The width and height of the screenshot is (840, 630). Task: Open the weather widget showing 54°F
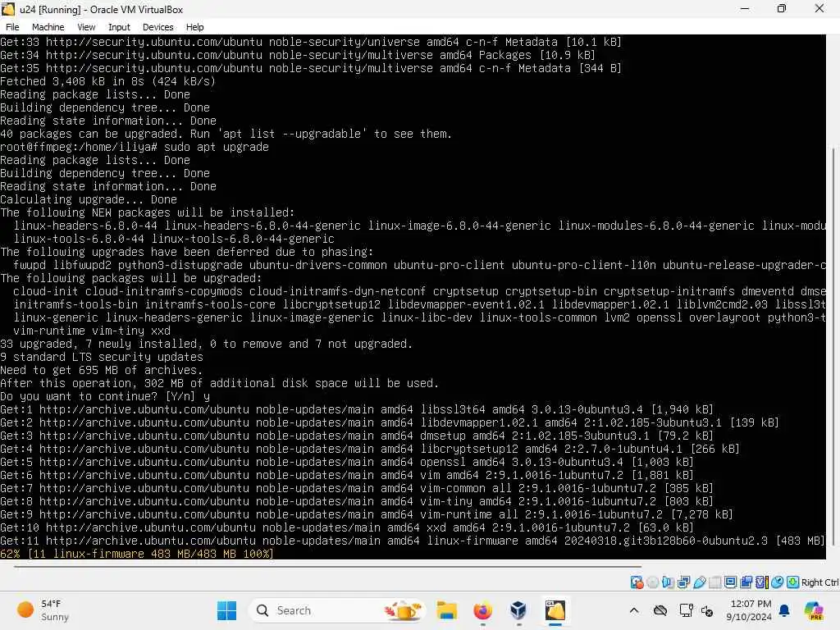[x=43, y=610]
